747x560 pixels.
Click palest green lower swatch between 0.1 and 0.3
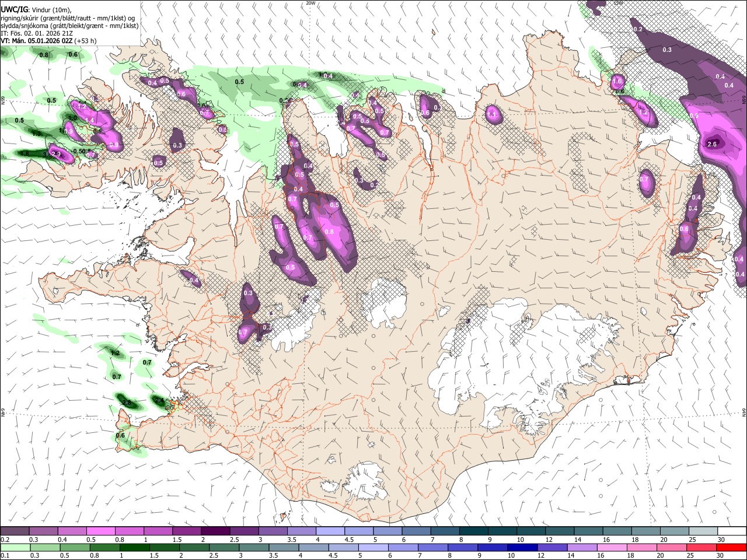tap(15, 548)
